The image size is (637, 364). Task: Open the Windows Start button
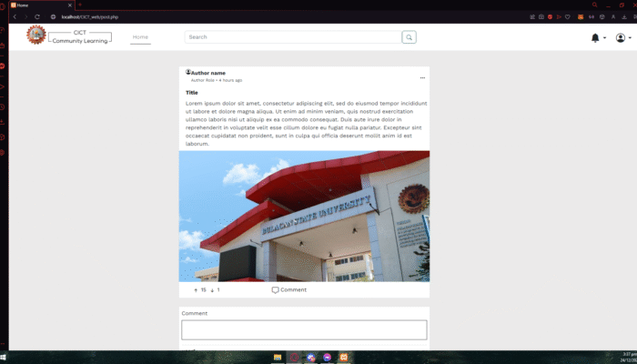click(3, 358)
